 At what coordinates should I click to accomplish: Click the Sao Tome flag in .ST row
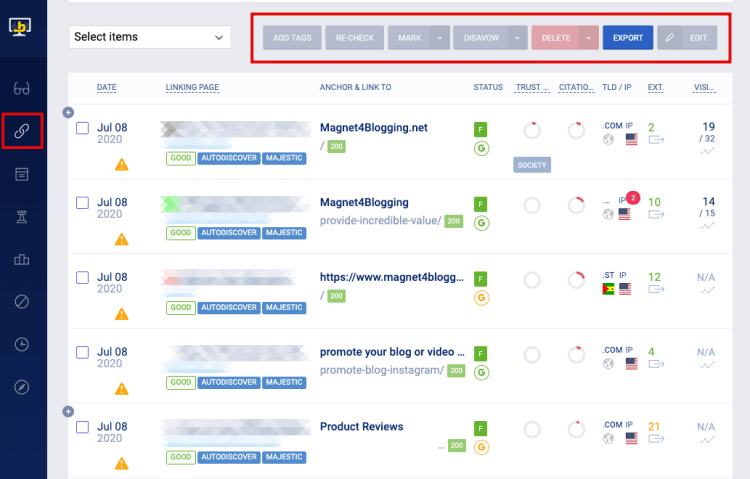click(x=608, y=289)
